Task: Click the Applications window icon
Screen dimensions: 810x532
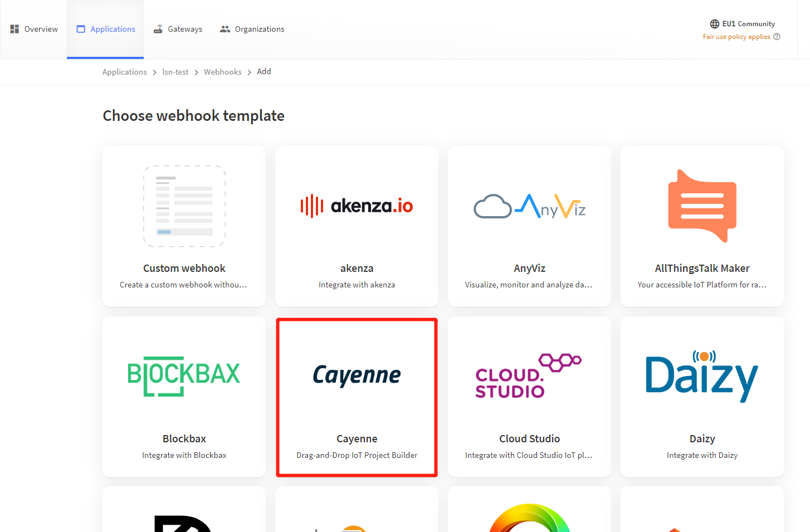Action: [81, 29]
